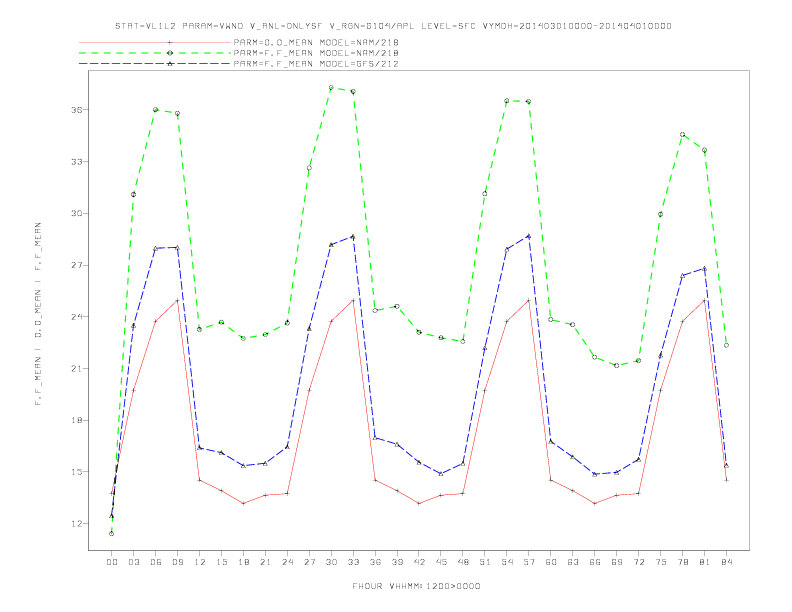Click the green dashed line sample in legend

(155, 53)
